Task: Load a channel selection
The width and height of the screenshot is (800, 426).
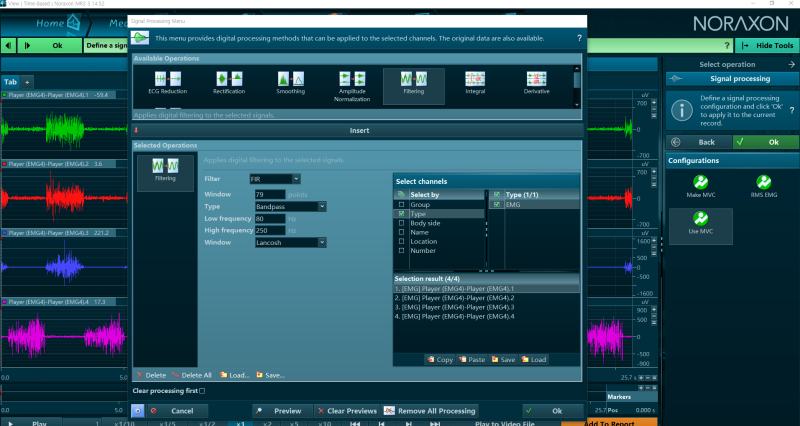Action: coord(534,360)
